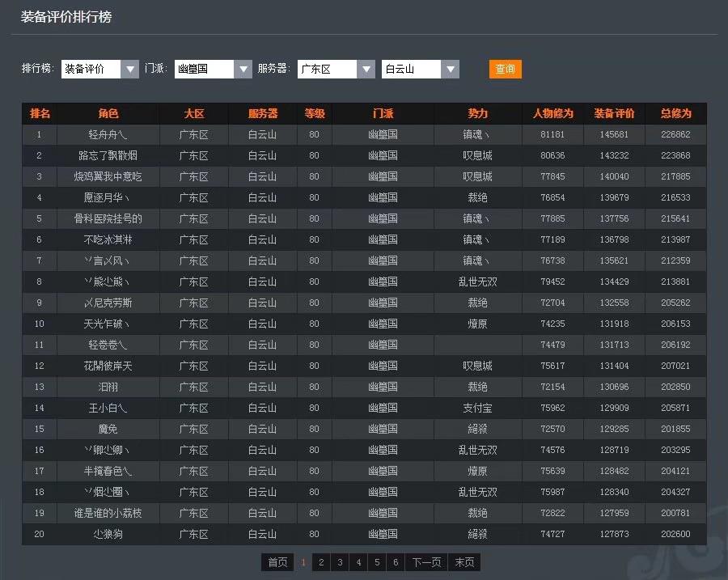Viewport: 728px width, 580px height.
Task: Click the 首页 first page button
Action: 277,562
